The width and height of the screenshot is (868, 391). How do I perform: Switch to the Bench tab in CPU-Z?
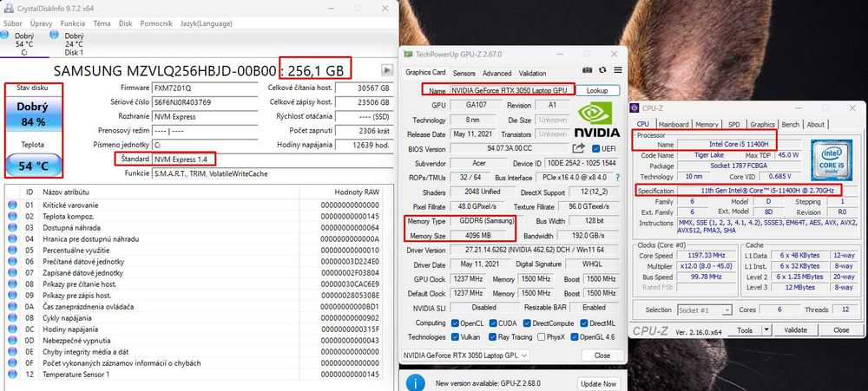click(x=790, y=125)
